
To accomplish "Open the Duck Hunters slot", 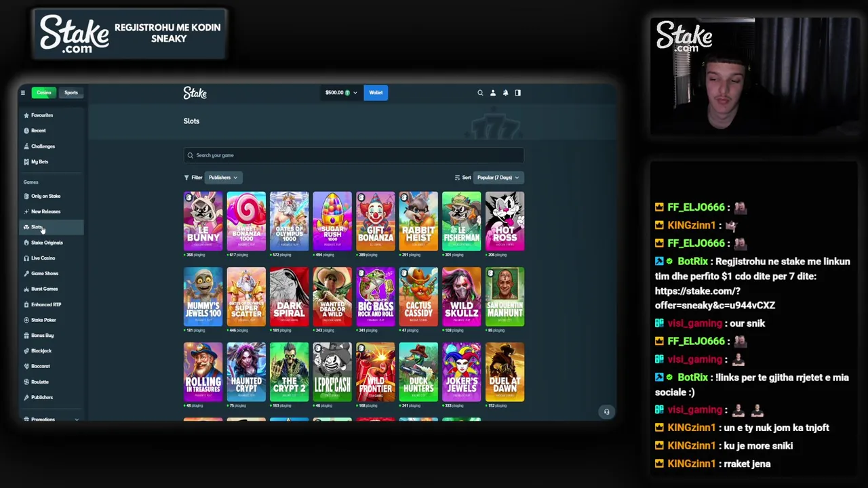I will [x=418, y=372].
